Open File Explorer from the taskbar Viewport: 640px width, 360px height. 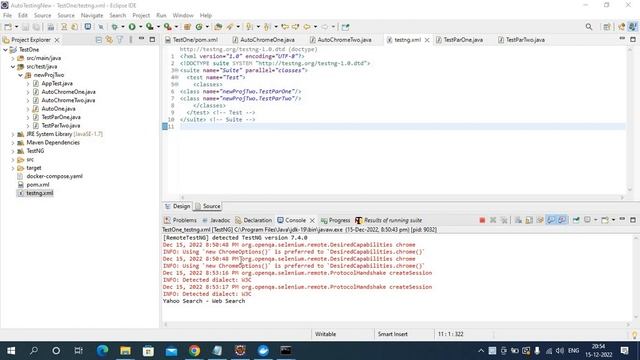pyautogui.click(x=125, y=351)
